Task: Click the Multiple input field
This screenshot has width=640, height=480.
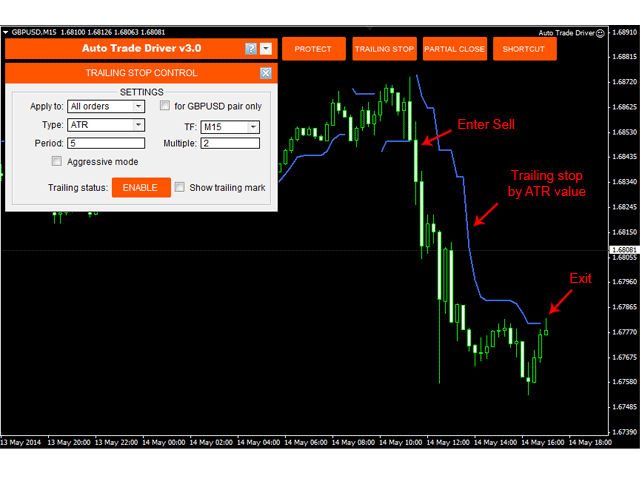Action: (x=229, y=143)
